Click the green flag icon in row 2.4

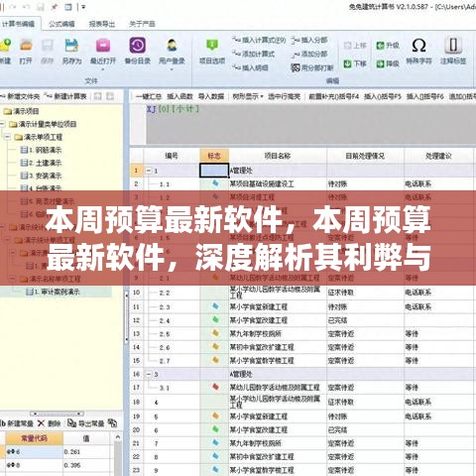pos(215,319)
